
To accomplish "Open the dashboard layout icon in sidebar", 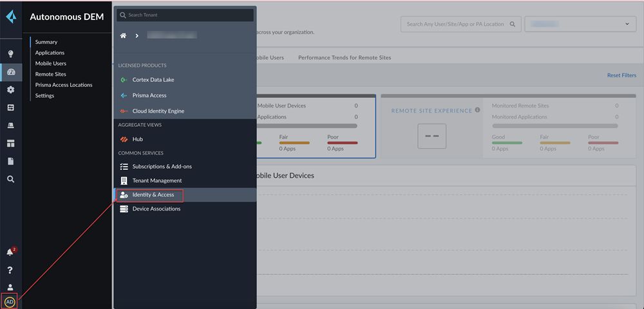I will point(11,143).
